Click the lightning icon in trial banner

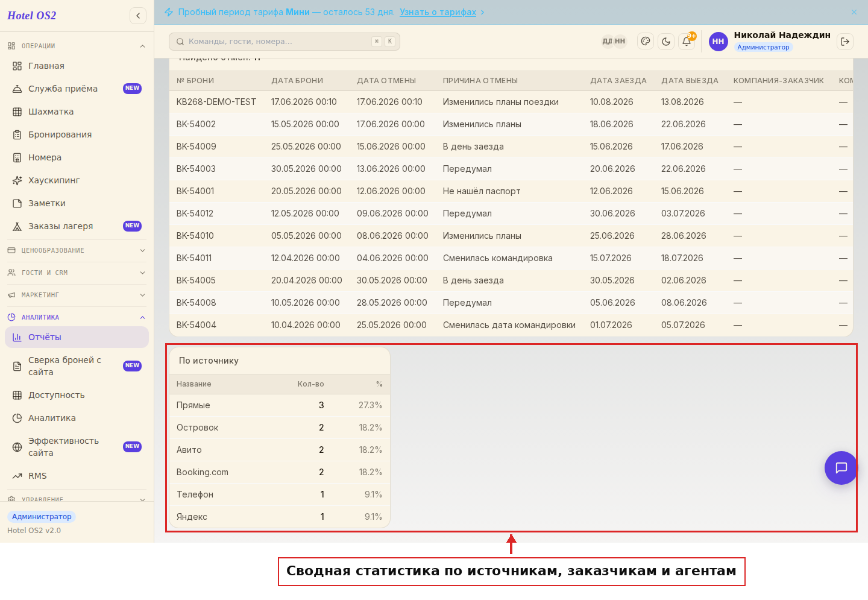tap(169, 12)
